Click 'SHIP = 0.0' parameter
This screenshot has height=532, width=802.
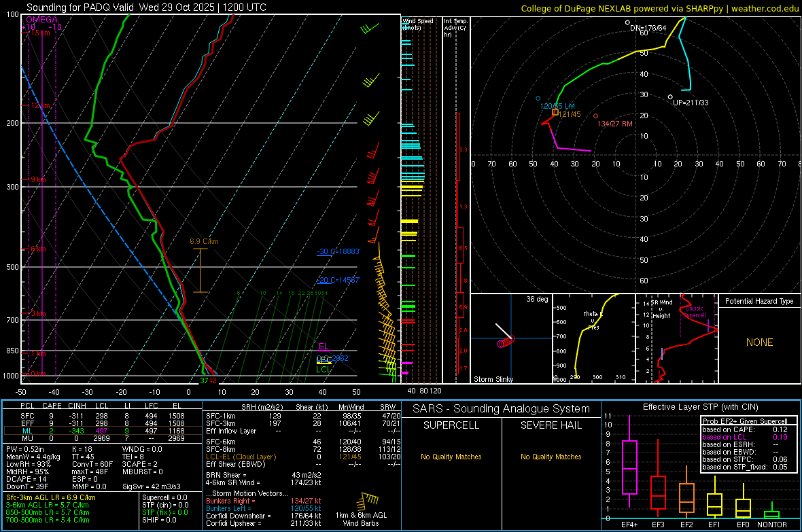pyautogui.click(x=159, y=520)
